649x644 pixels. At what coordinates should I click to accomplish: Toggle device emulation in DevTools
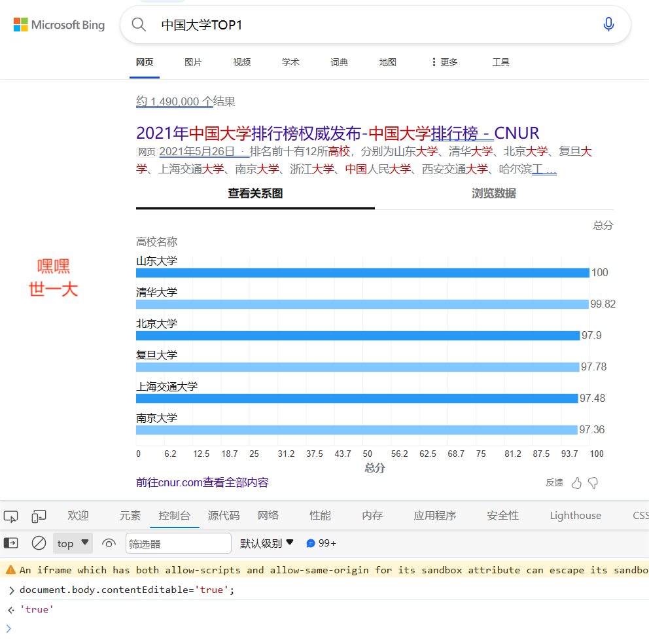(x=39, y=516)
